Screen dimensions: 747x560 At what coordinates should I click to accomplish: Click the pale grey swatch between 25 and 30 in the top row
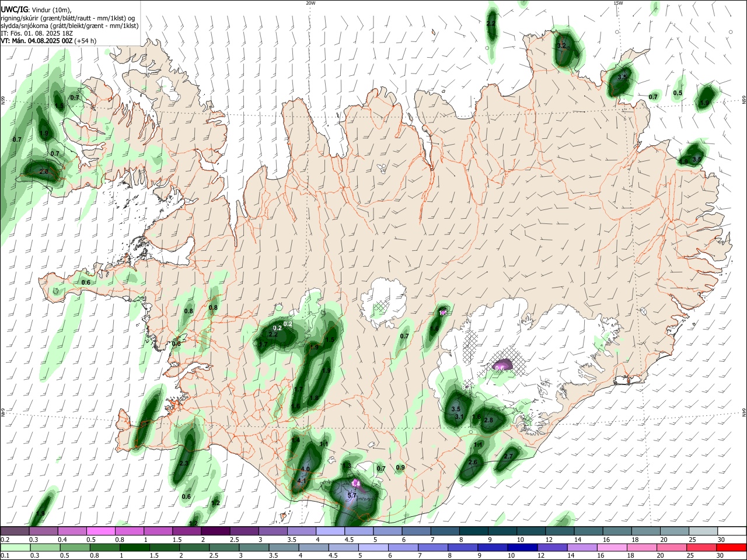tap(703, 531)
